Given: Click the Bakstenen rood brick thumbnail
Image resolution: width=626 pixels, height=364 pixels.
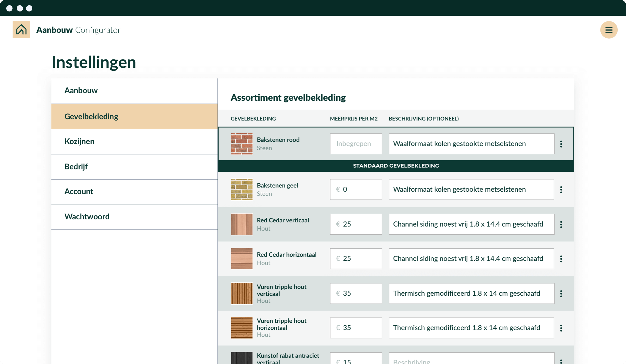Looking at the screenshot, I should 242,144.
